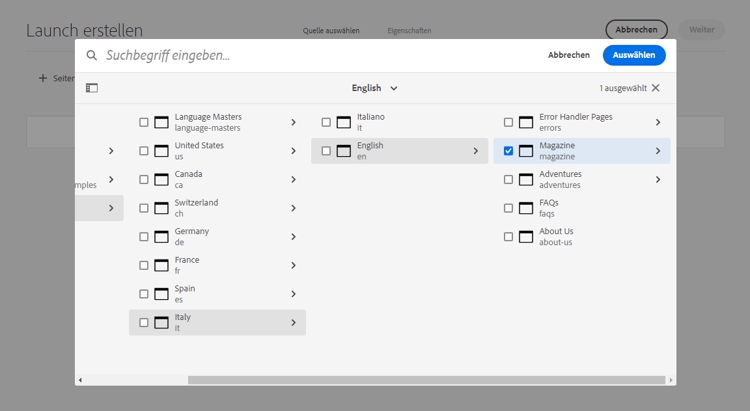Click the Italy page icon
750x411 pixels.
click(x=162, y=323)
